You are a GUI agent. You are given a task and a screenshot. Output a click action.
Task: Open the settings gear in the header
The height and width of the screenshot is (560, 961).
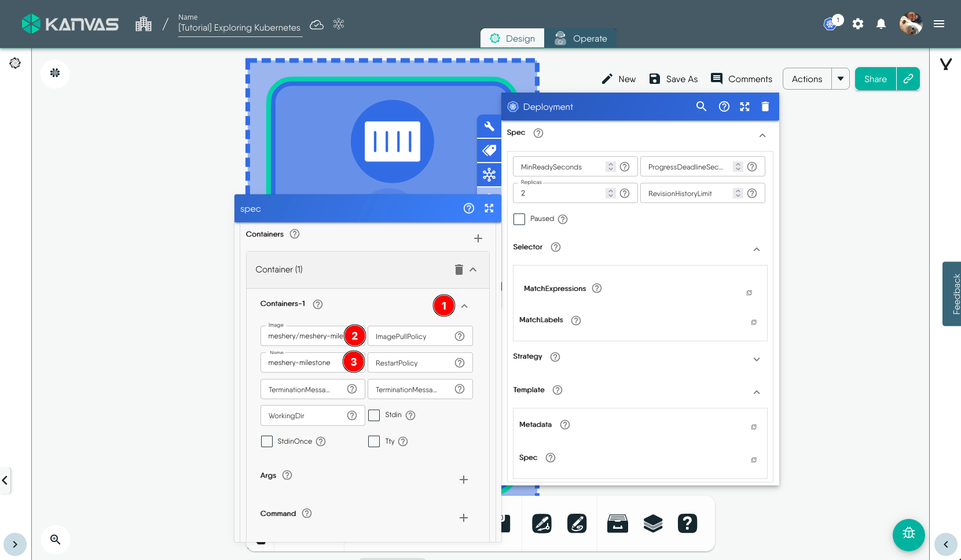pyautogui.click(x=858, y=24)
